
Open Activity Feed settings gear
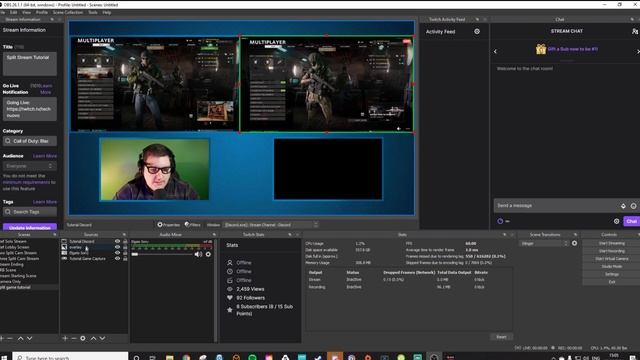477,31
